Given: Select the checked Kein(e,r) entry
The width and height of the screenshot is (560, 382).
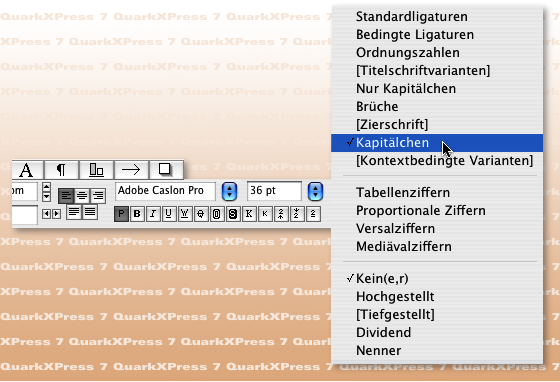Looking at the screenshot, I should (x=437, y=278).
